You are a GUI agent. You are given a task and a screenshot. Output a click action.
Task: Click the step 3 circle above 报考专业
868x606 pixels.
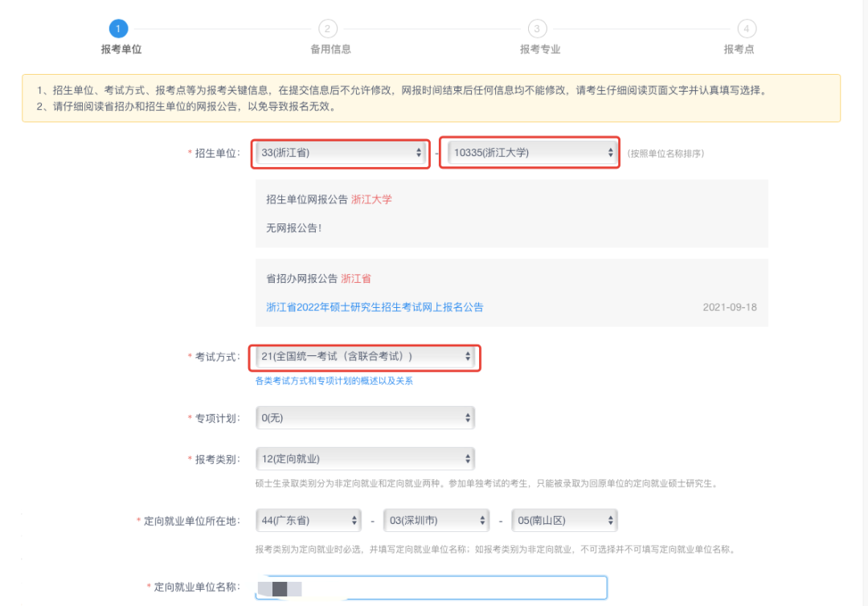point(537,27)
